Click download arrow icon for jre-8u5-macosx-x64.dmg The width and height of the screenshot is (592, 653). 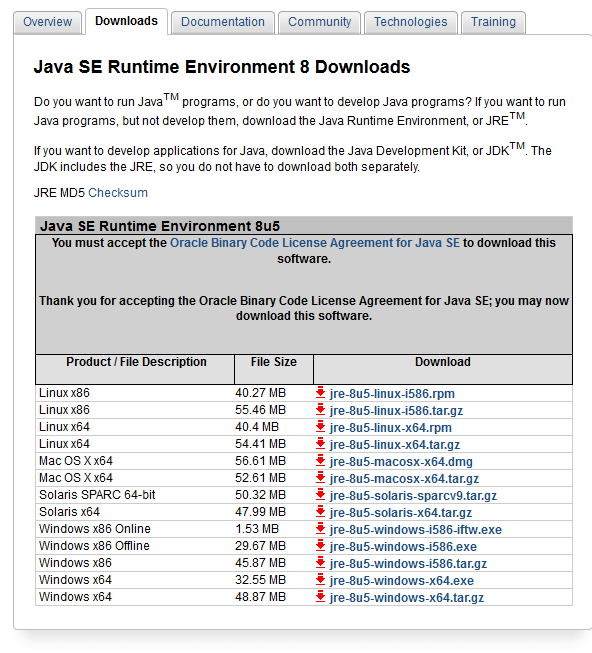click(x=320, y=461)
